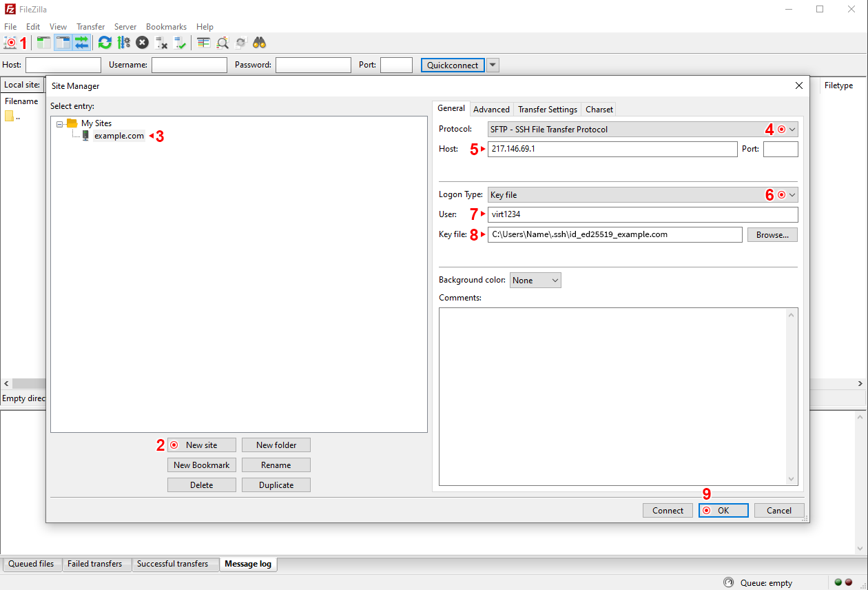The image size is (868, 590).
Task: Open the Find files tool
Action: tap(259, 42)
